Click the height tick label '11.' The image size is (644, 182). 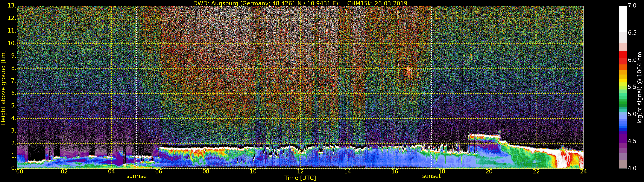12,31
